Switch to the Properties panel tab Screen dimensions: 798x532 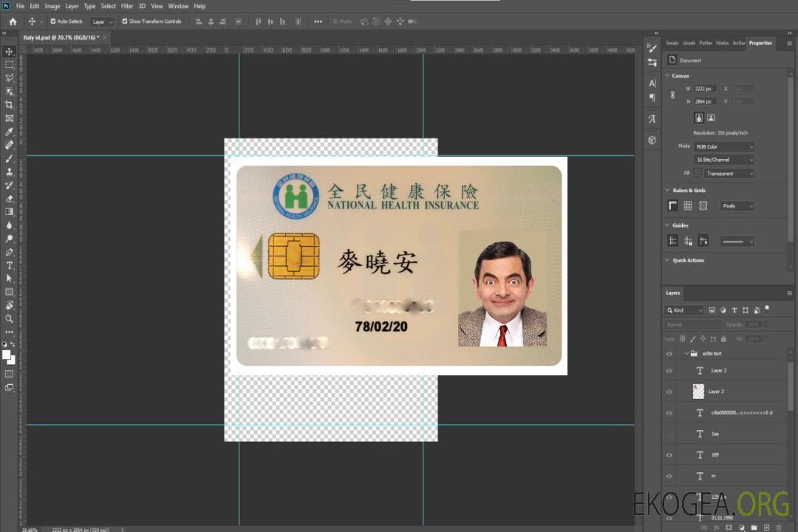click(x=760, y=43)
